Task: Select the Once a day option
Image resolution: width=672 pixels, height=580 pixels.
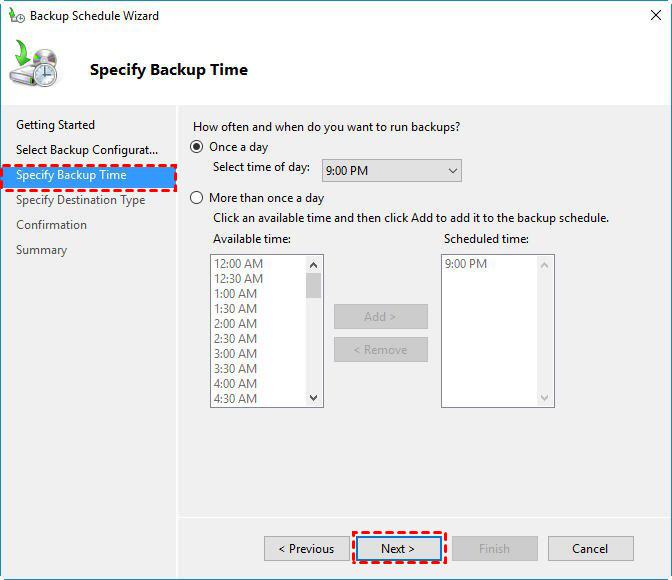Action: coord(197,147)
